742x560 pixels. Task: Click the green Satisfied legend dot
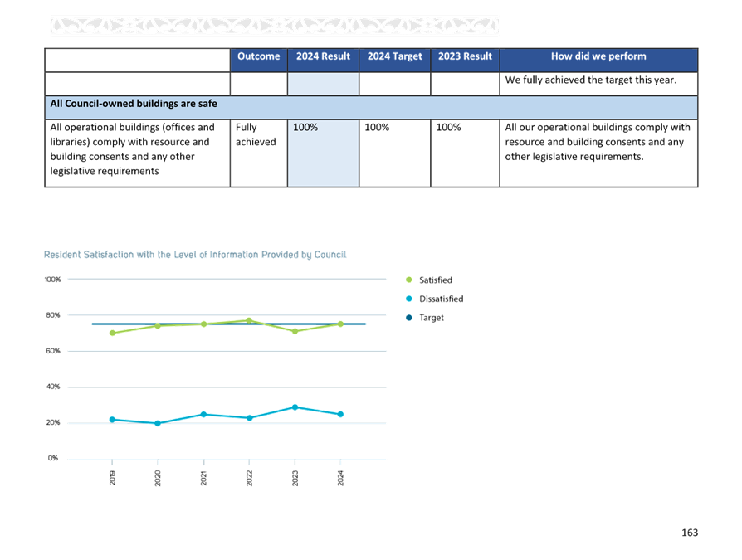[x=409, y=280]
